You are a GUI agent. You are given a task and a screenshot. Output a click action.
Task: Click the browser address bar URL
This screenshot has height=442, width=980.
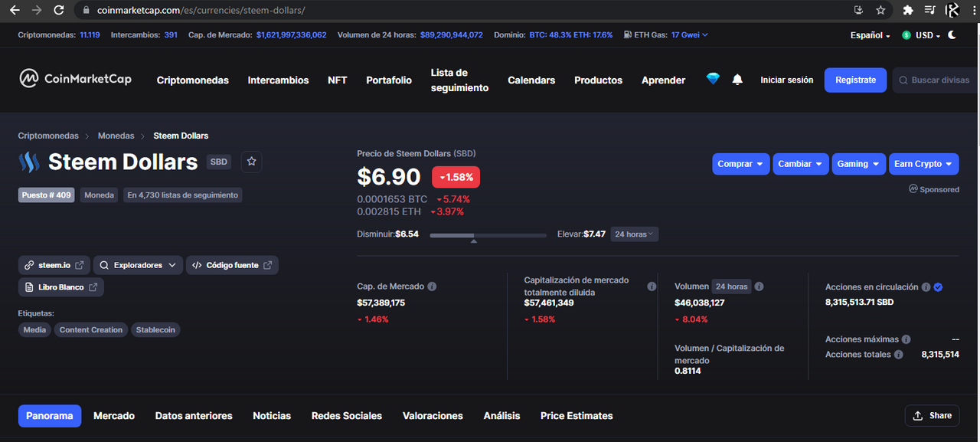pyautogui.click(x=201, y=11)
